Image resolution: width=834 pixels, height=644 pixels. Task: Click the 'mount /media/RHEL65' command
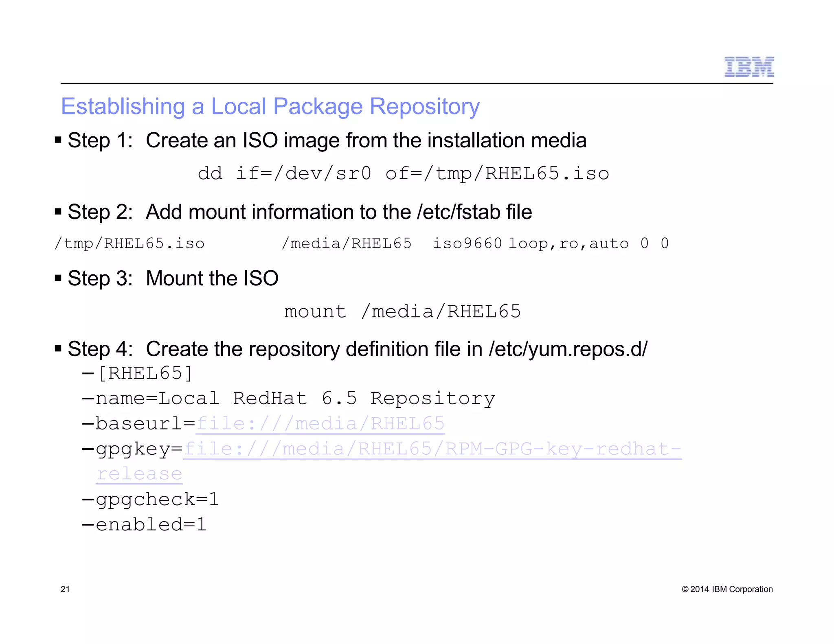tap(402, 311)
